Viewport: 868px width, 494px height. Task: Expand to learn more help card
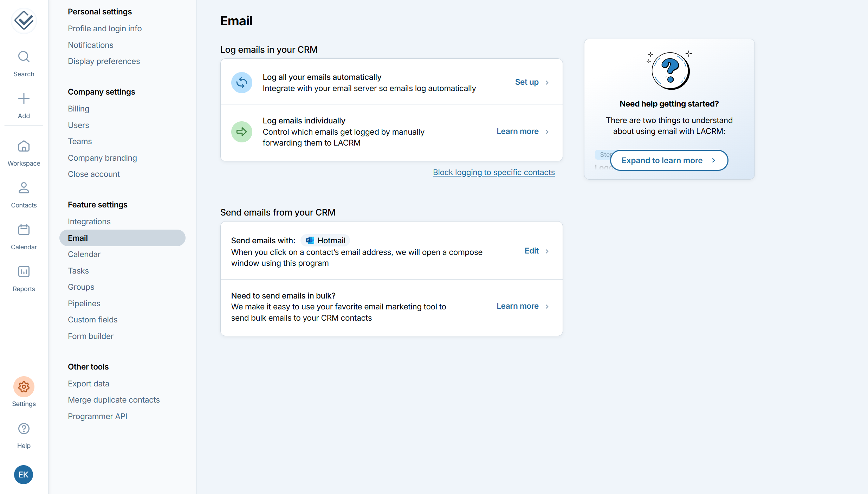tap(669, 160)
